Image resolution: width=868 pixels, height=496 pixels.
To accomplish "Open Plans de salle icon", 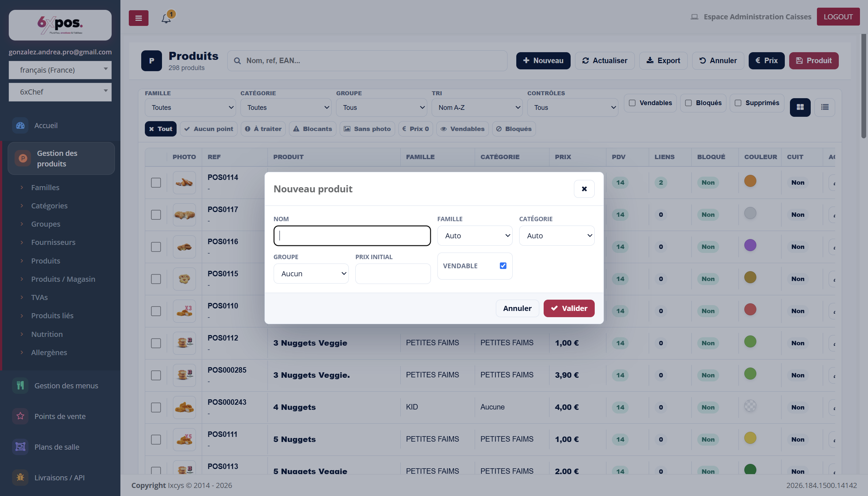I will click(20, 447).
